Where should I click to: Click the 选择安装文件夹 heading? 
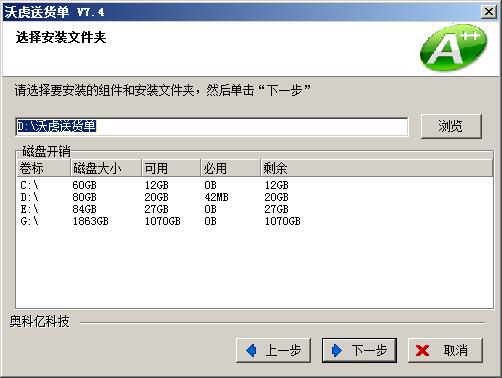coord(61,37)
